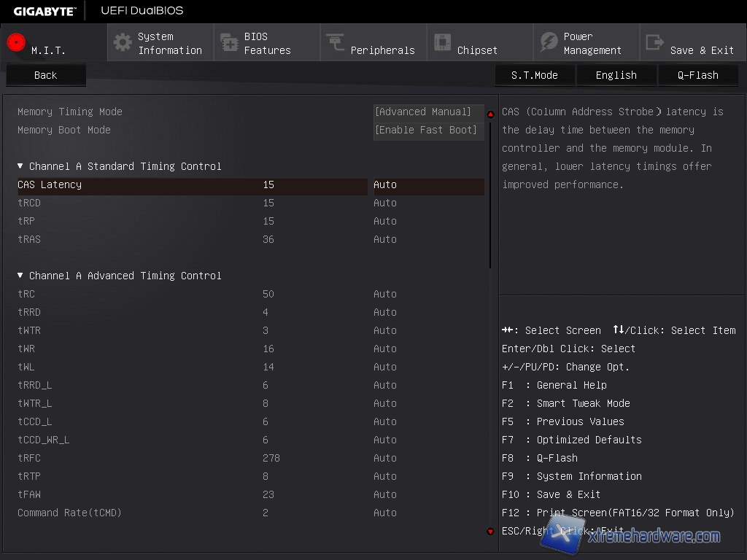Change language via English button
The height and width of the screenshot is (560, 747).
616,75
